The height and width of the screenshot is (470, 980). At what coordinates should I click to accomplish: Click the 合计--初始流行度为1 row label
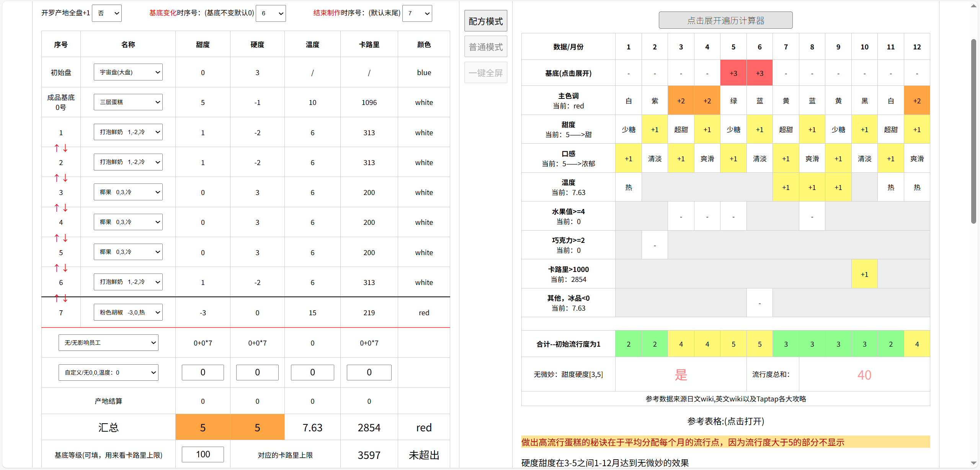click(568, 344)
